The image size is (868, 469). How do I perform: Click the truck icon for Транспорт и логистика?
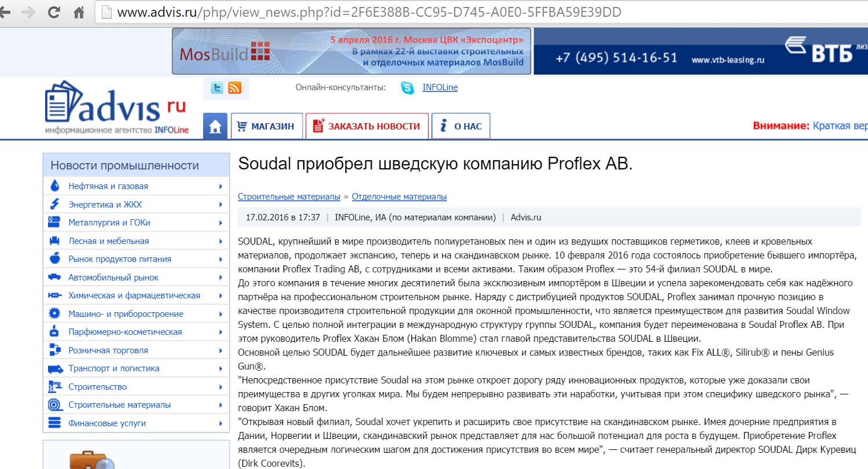55,368
